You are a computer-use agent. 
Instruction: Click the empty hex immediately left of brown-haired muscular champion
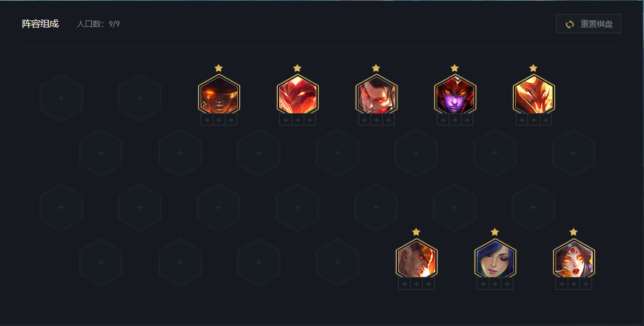[x=337, y=262]
